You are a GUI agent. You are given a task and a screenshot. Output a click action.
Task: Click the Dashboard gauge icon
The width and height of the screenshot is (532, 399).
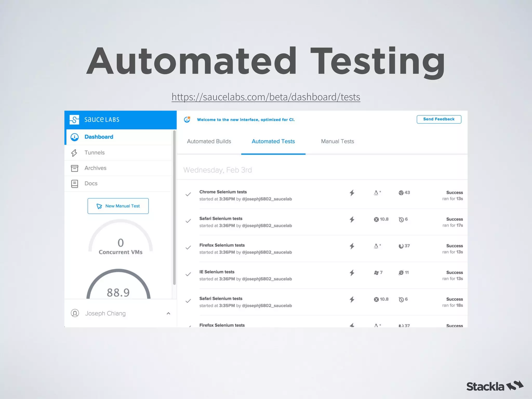75,137
